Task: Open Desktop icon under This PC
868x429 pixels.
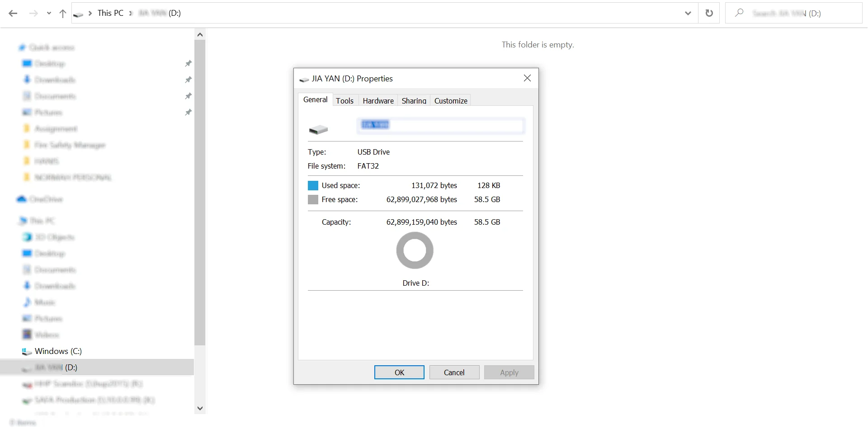Action: 27,254
